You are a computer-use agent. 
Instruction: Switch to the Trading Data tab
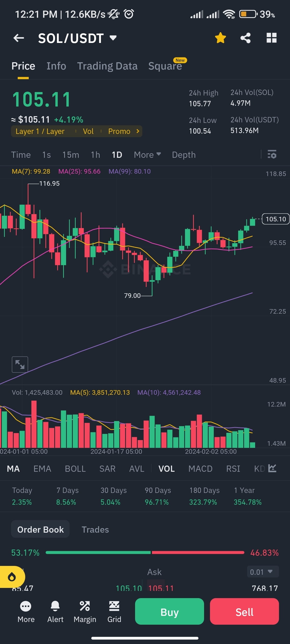tap(107, 66)
